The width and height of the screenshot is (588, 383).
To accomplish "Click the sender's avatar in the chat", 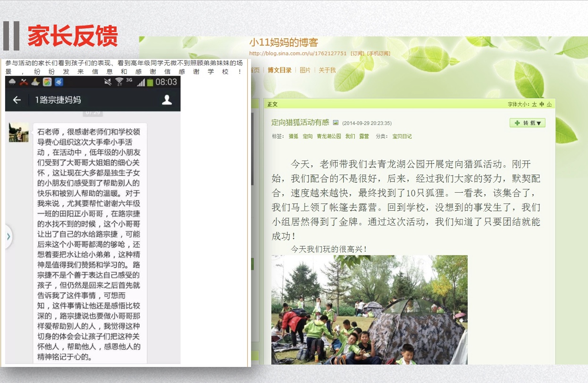I will coord(19,132).
